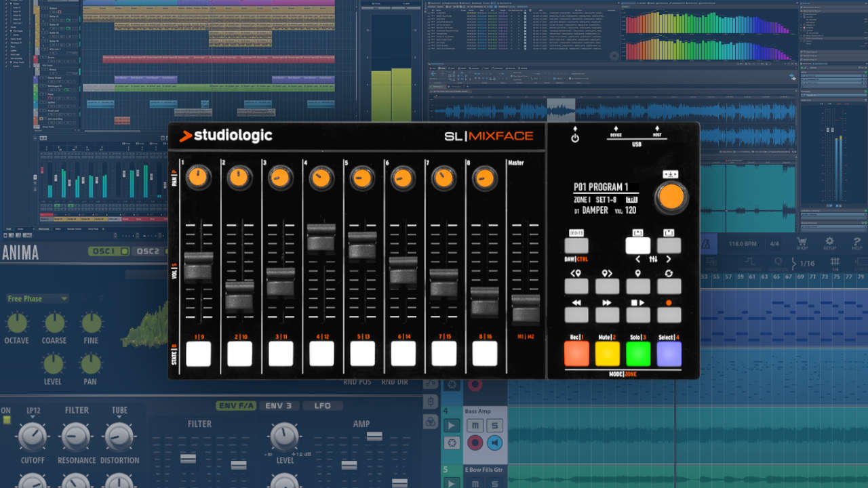
Task: Open the SETUP gear icon
Action: [x=829, y=242]
